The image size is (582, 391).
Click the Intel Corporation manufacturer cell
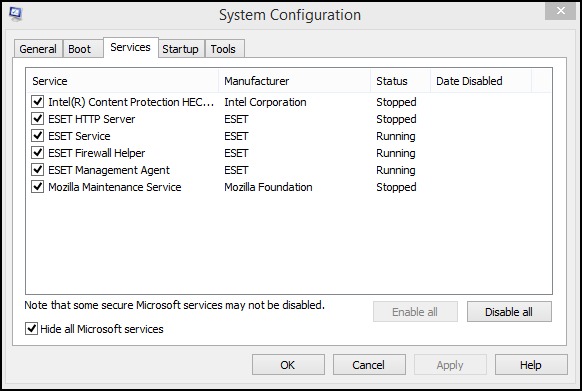coord(265,102)
